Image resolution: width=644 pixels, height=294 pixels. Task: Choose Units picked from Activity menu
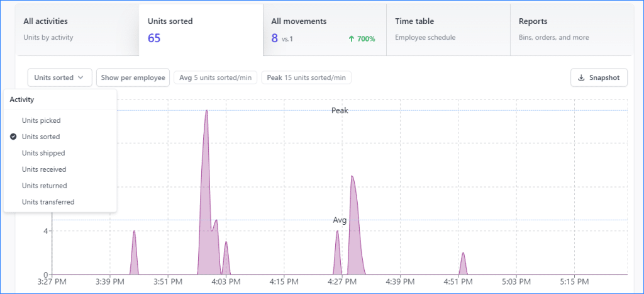60,120
